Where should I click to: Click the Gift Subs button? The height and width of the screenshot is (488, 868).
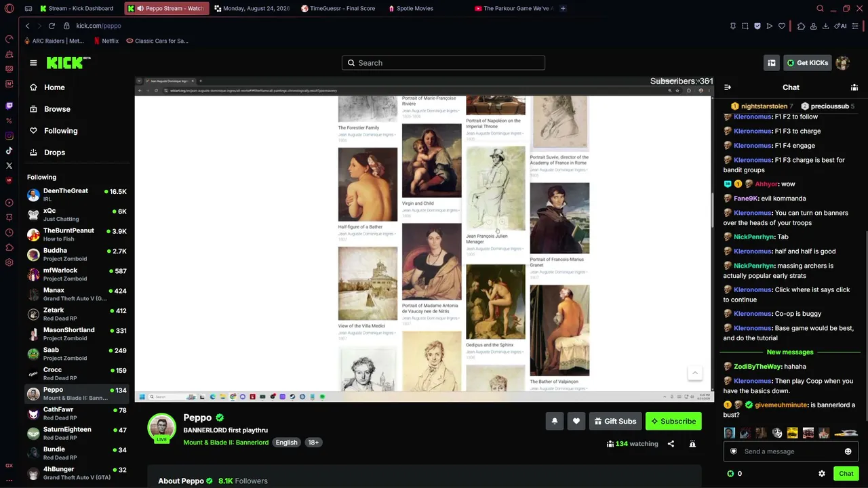tap(615, 422)
